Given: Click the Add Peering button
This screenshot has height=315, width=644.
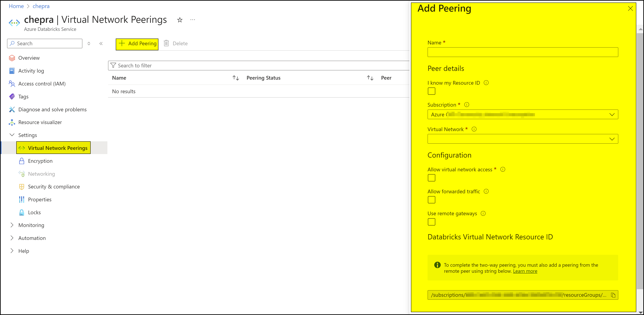Looking at the screenshot, I should click(x=137, y=44).
